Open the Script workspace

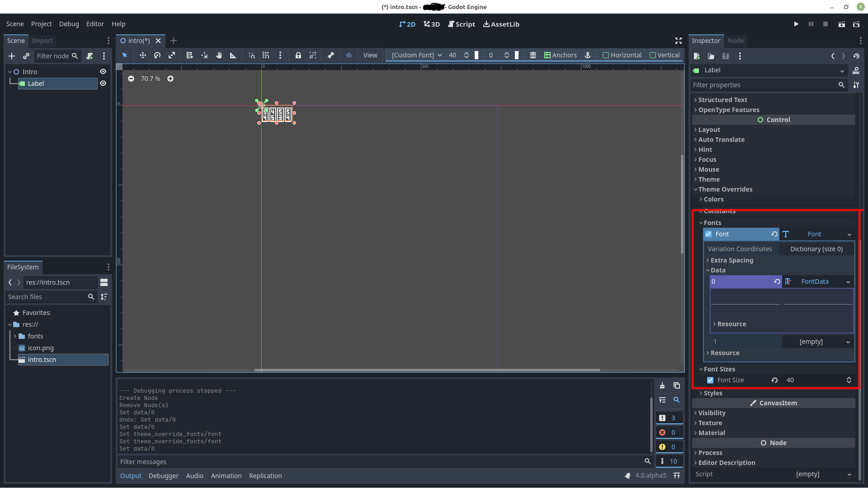coord(462,24)
